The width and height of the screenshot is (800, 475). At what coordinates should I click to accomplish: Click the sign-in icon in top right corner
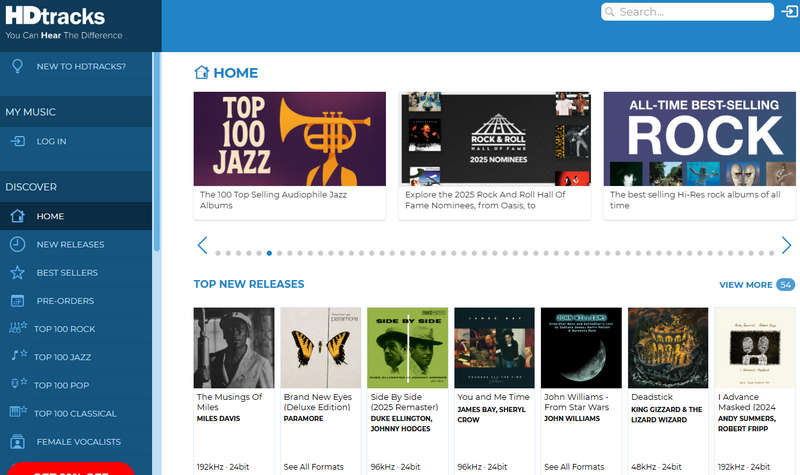pyautogui.click(x=790, y=11)
